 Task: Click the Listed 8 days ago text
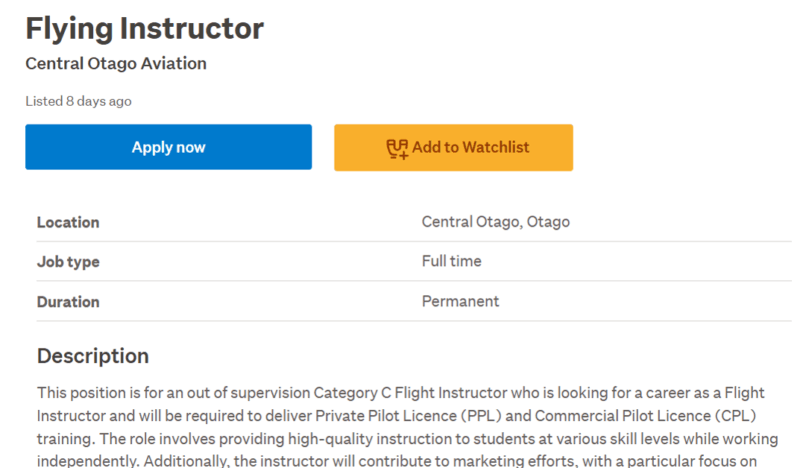coord(79,101)
